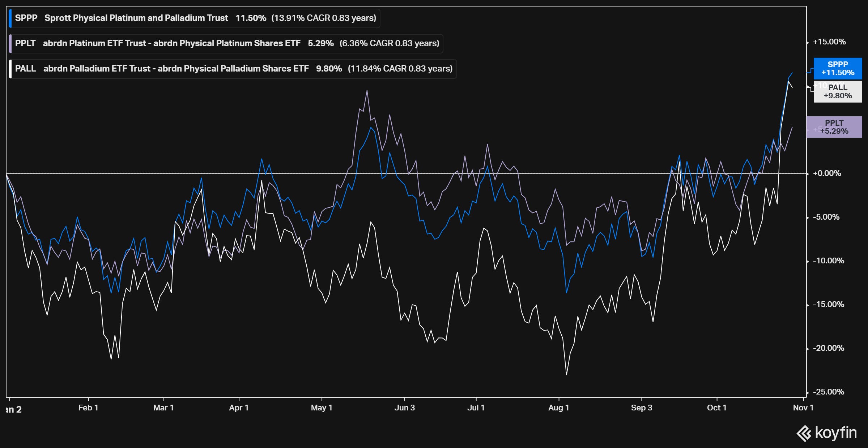This screenshot has width=868, height=448.
Task: Click the koyfin logo icon
Action: point(804,433)
